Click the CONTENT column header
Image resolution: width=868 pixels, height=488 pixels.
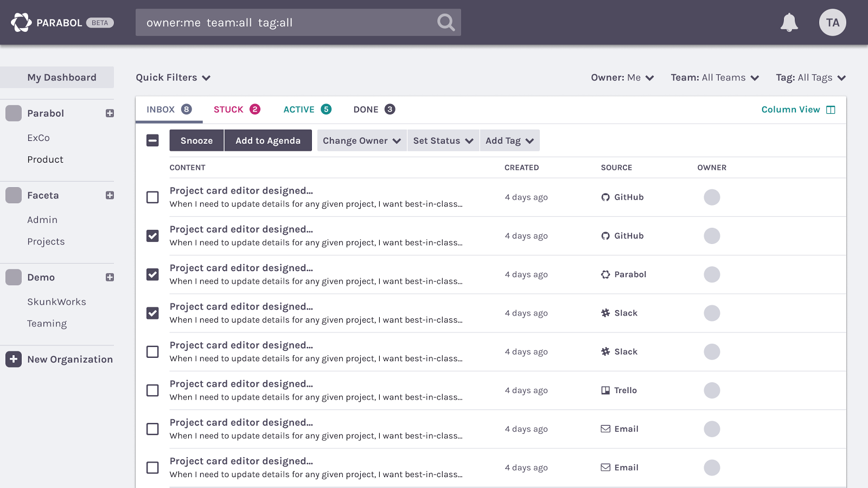[187, 168]
